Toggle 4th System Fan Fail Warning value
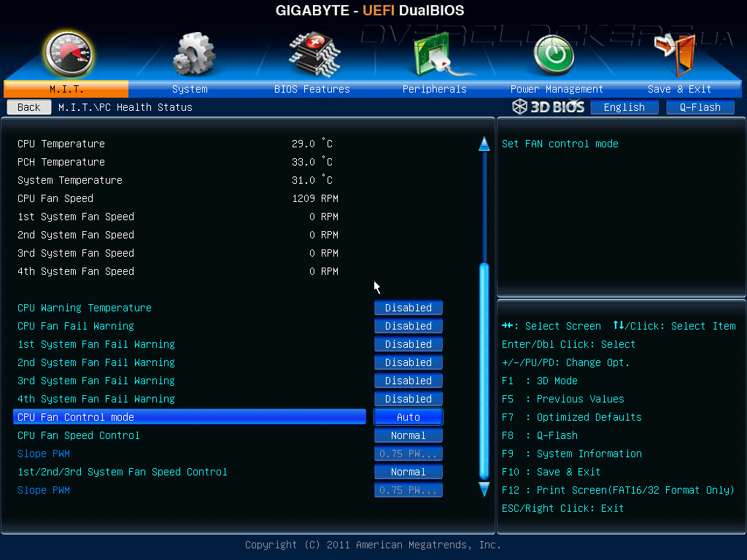The height and width of the screenshot is (560, 747). pos(409,399)
